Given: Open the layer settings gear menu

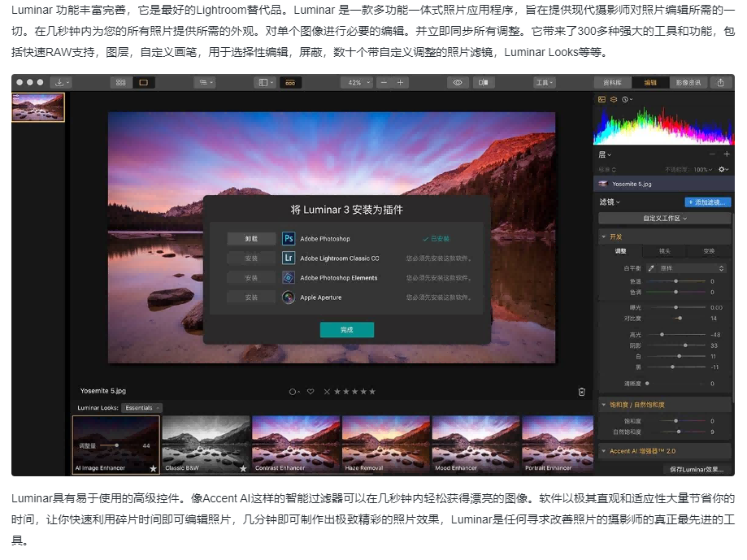Looking at the screenshot, I should click(723, 170).
